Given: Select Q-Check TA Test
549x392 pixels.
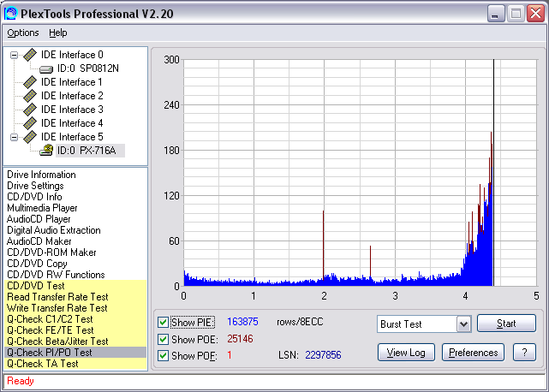Looking at the screenshot, I should (x=75, y=364).
